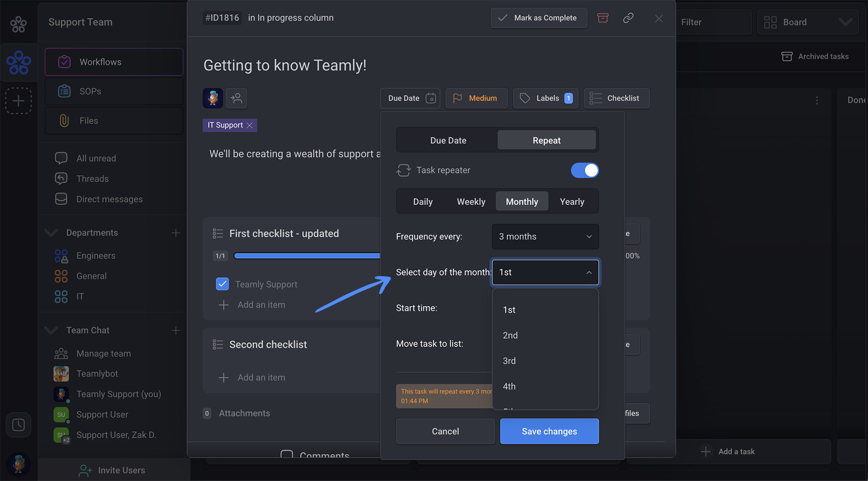The image size is (868, 481).
Task: Open the Frequency every 3 months dropdown
Action: click(x=545, y=237)
